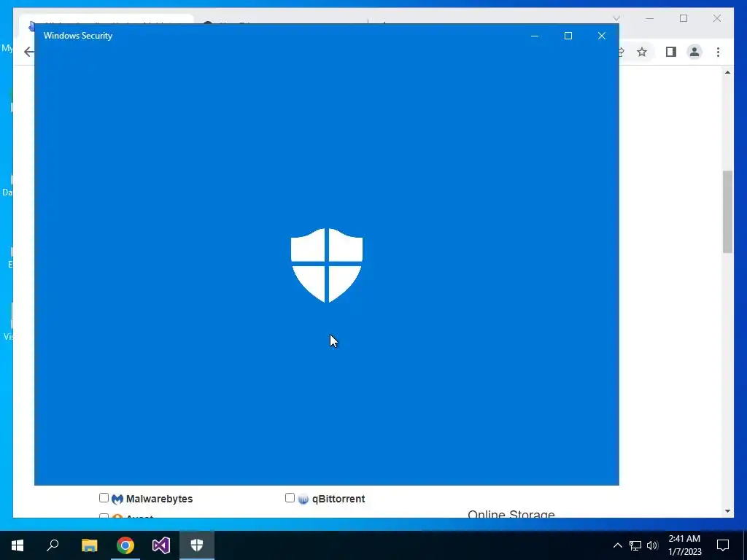
Task: Close the Windows Security window
Action: pos(602,36)
